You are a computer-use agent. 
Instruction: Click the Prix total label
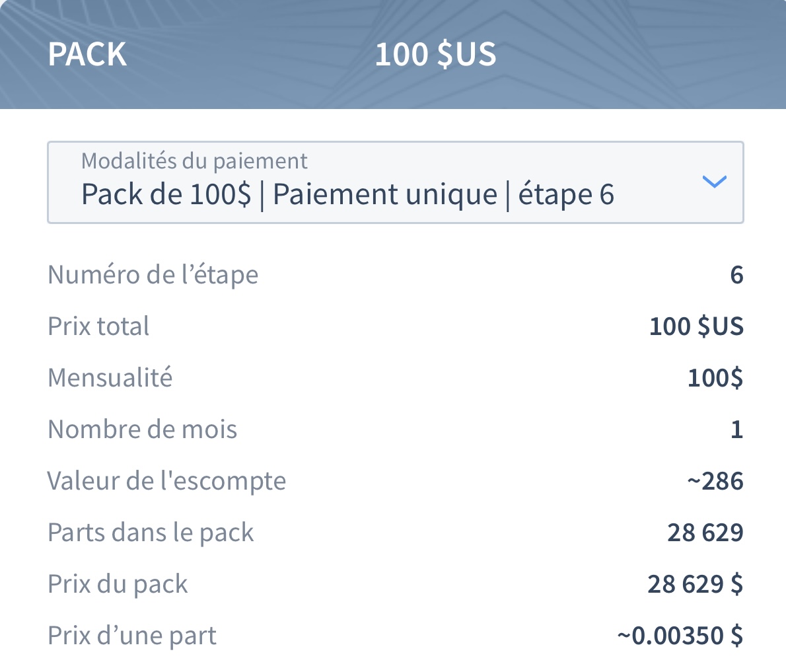point(98,326)
